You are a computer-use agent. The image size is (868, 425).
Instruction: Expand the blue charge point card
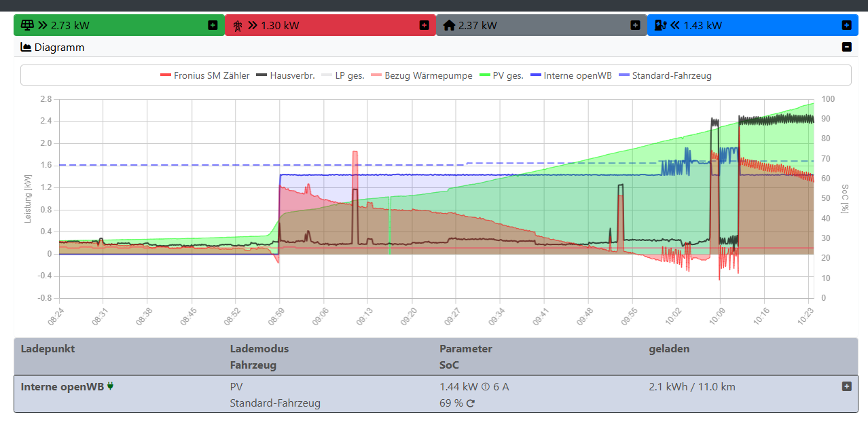coord(846,25)
